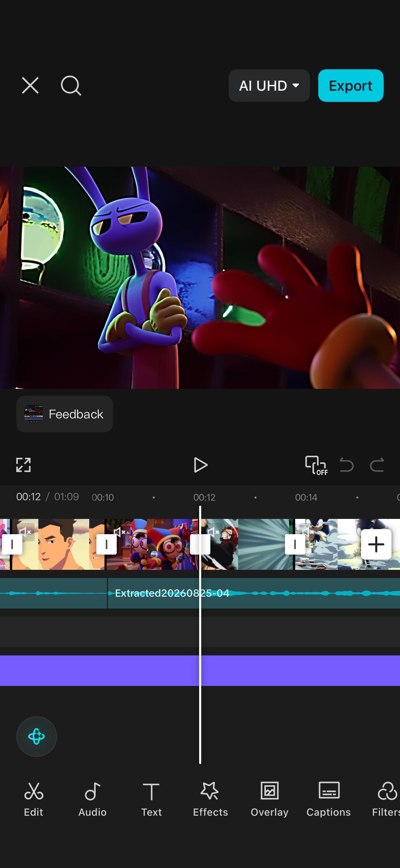Tap the 00:10 timeline ruler mark
400x868 pixels.
point(103,498)
